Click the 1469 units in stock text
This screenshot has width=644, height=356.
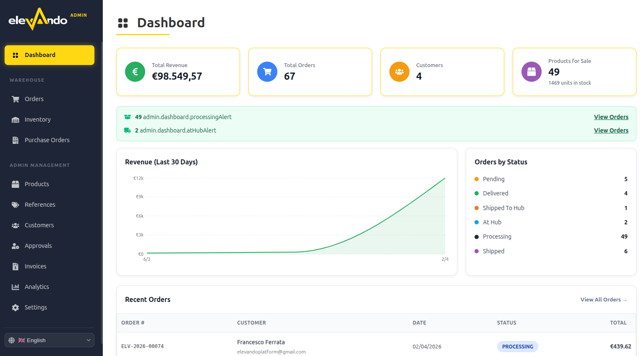tap(570, 83)
